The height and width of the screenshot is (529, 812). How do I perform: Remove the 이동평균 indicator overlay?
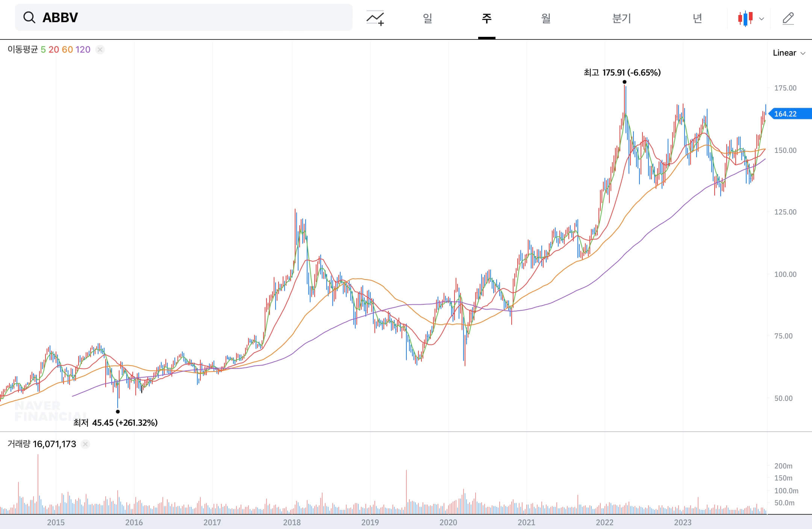pos(99,49)
